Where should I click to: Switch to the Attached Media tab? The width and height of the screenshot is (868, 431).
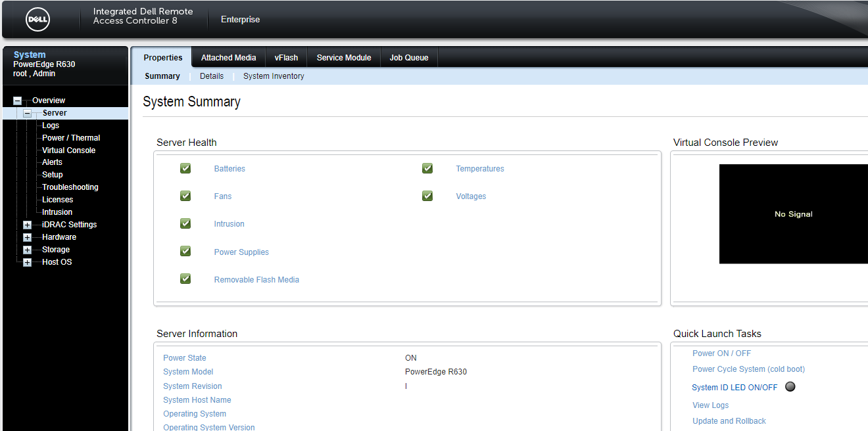[x=228, y=58]
